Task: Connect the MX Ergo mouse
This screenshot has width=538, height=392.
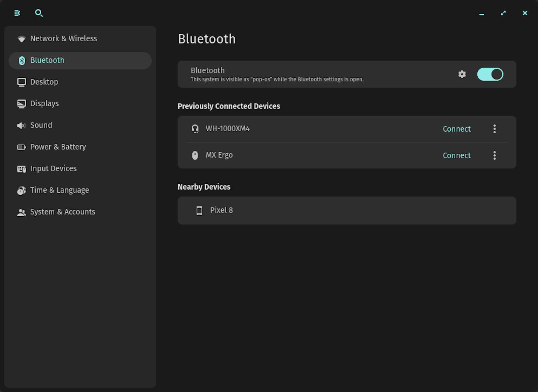Action: pos(456,155)
